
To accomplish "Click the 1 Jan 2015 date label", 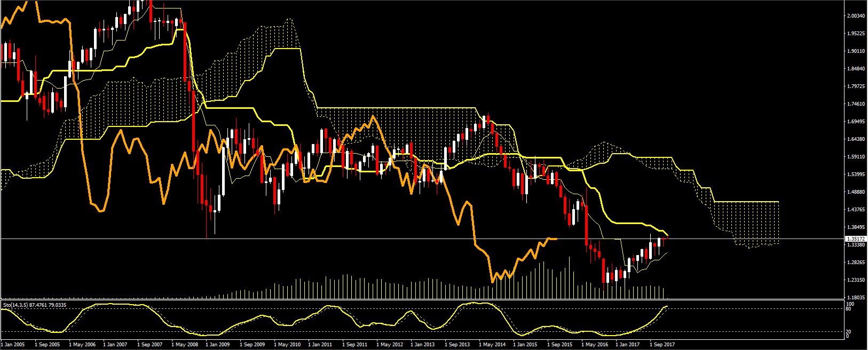I will click(x=525, y=345).
